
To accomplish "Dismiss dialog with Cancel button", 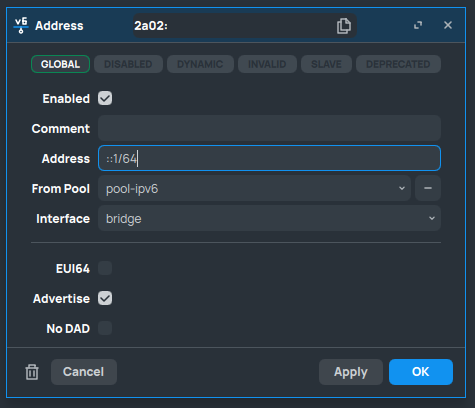I will click(84, 372).
